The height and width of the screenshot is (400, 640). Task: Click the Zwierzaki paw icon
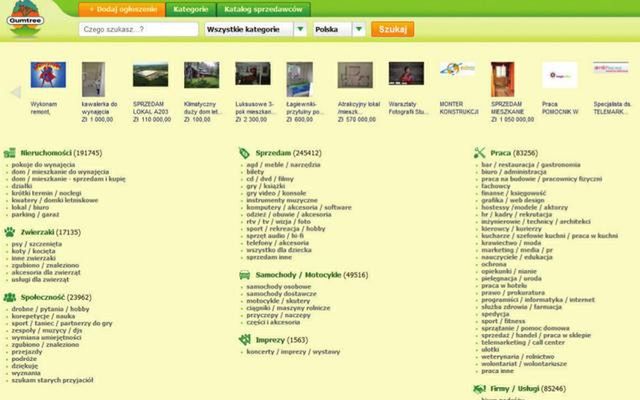[x=10, y=232]
